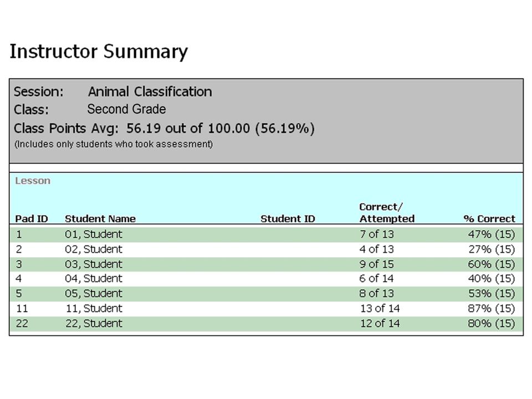Click the 87% (15) percentage cell
This screenshot has height=399, width=532.
(492, 309)
